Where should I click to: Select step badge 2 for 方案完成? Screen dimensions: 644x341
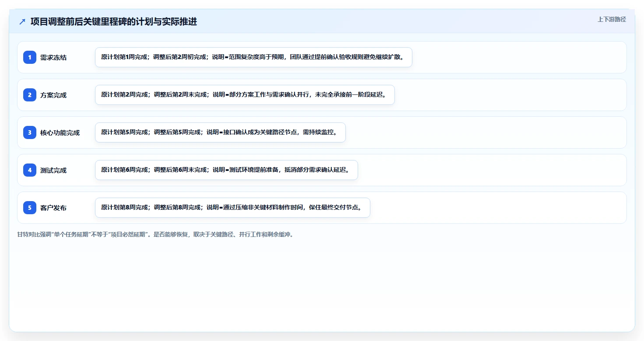click(30, 95)
